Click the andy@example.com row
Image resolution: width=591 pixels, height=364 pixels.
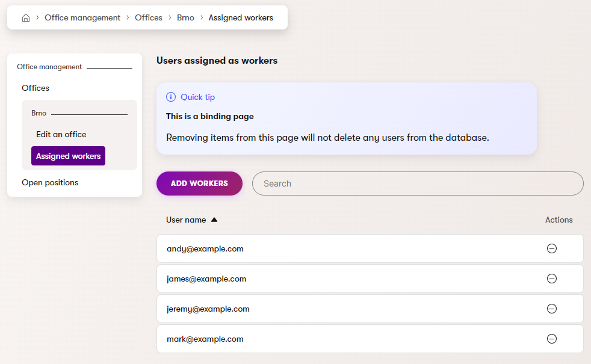click(205, 248)
